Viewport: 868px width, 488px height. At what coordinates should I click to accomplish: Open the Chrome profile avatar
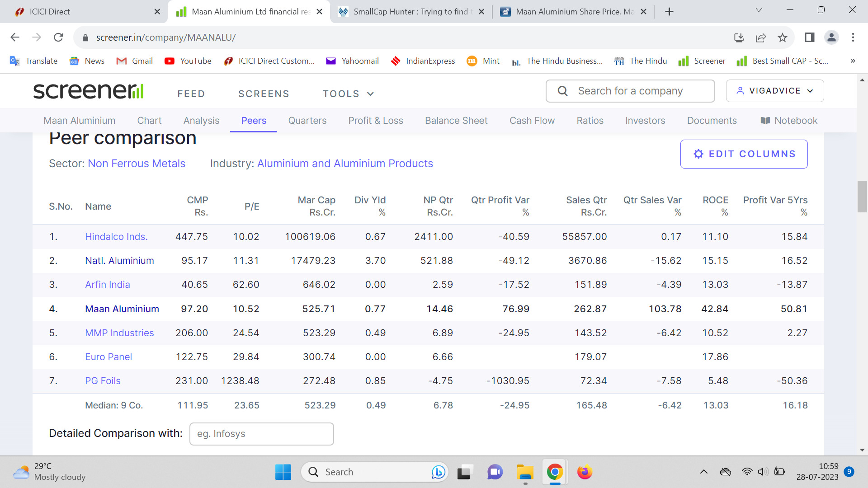click(x=831, y=38)
